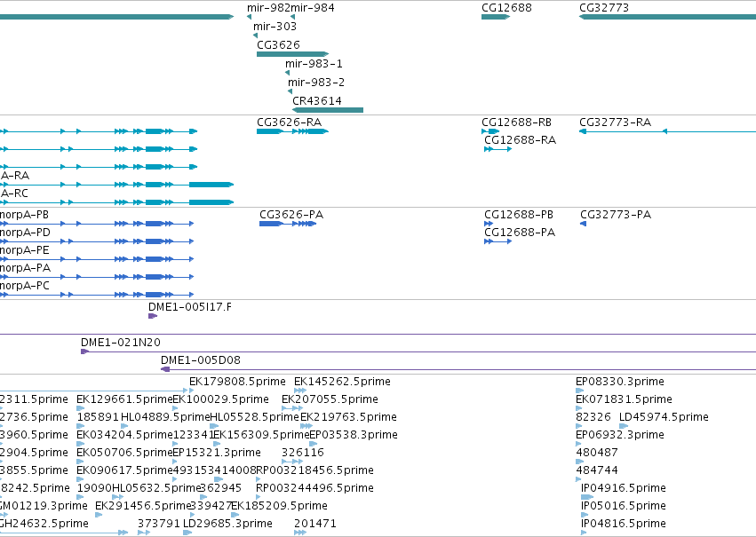Select the HL05632.5prime label
Viewport: 756px width, 537px height.
(155, 489)
